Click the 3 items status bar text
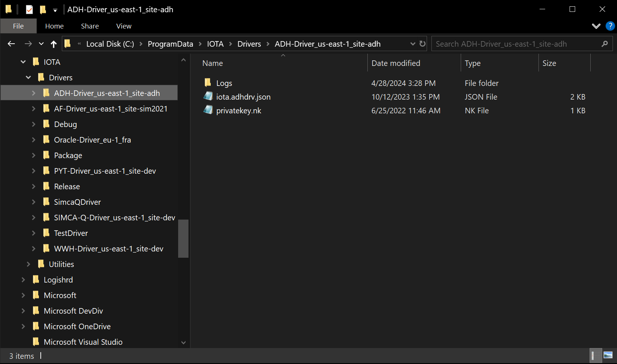This screenshot has width=617, height=364. (x=21, y=356)
